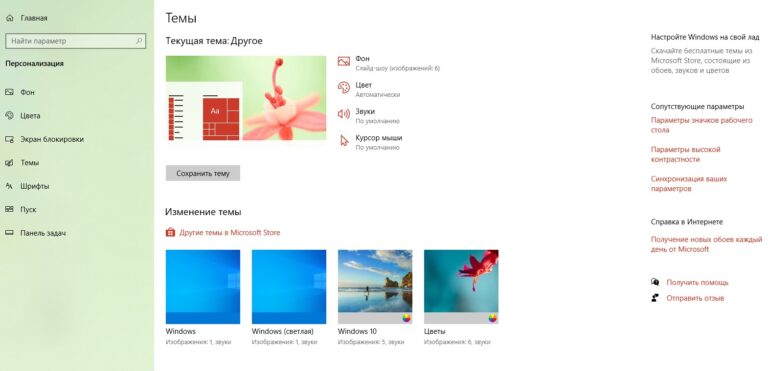Open the Звуки По умолчанию setting
768x371 pixels.
[x=369, y=116]
